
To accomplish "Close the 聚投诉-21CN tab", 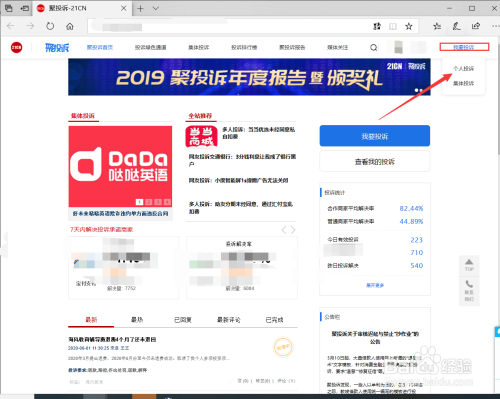I will pos(123,8).
